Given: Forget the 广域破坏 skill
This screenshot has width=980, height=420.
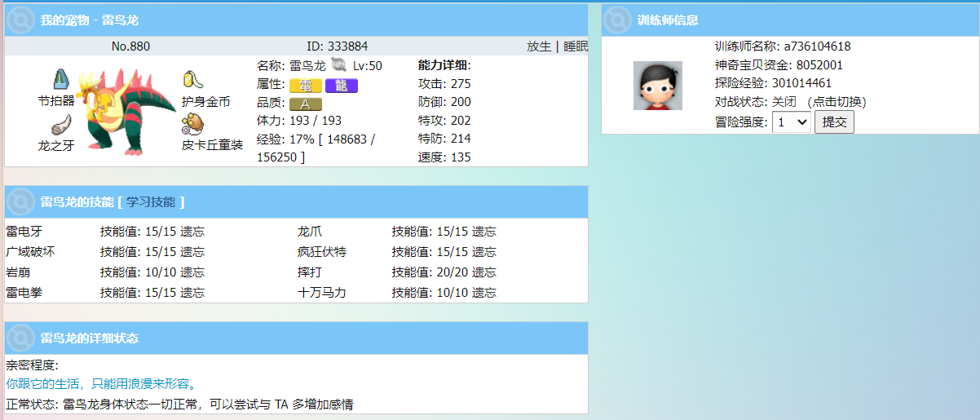Looking at the screenshot, I should (192, 252).
